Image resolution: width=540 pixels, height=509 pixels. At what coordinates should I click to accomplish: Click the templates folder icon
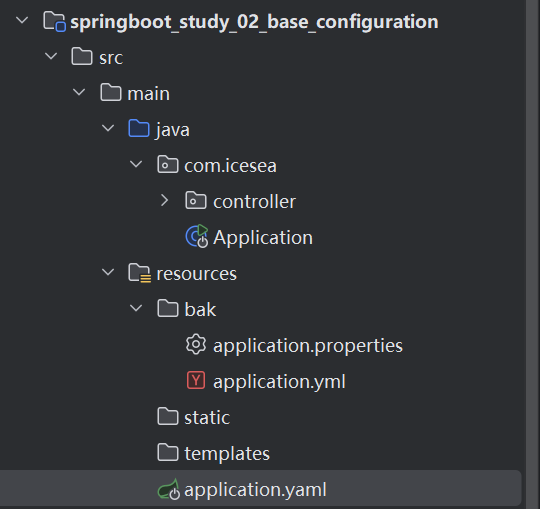(x=168, y=452)
